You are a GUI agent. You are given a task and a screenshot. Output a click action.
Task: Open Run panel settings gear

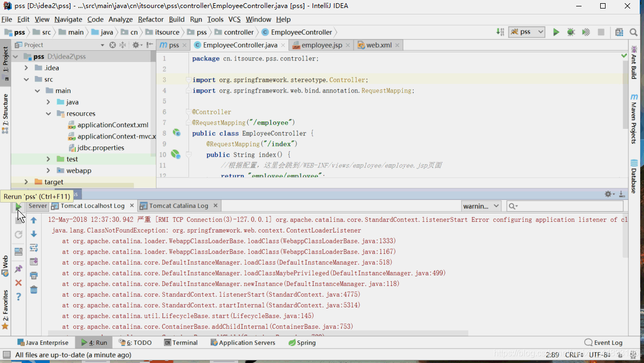point(609,194)
